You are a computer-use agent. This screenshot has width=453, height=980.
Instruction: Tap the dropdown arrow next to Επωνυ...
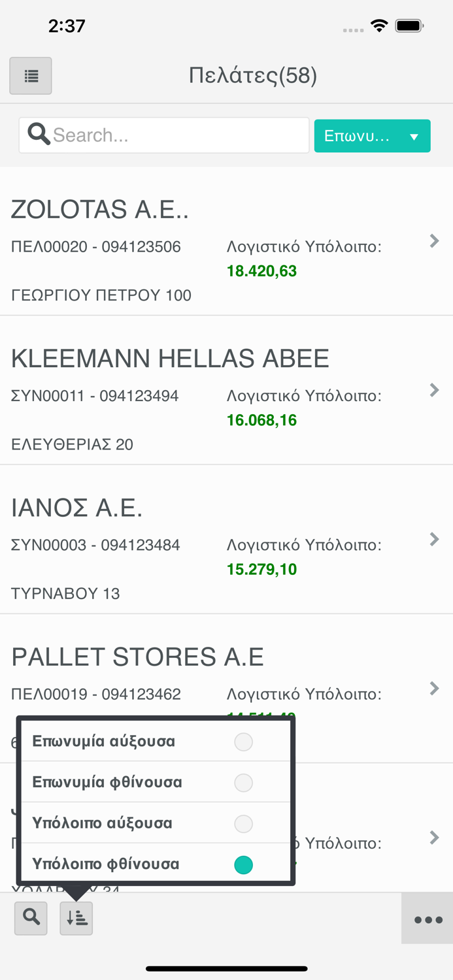tap(414, 135)
